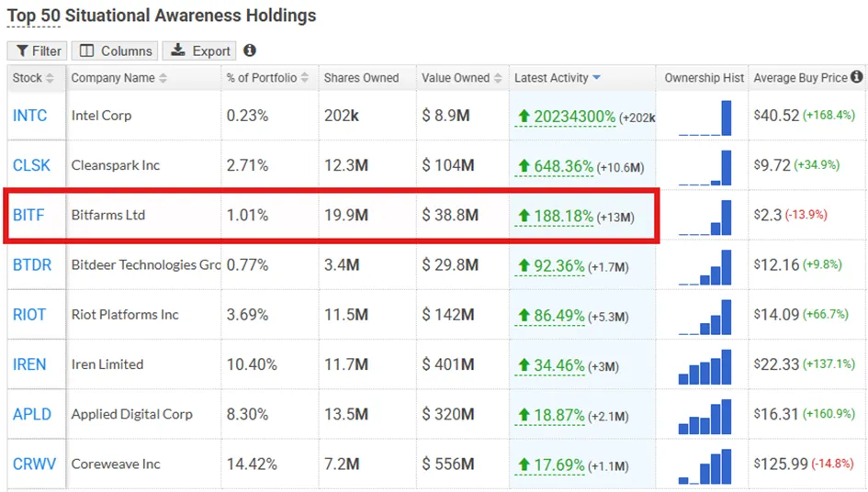
Task: Sort by % of Portfolio column arrows
Action: (x=304, y=78)
